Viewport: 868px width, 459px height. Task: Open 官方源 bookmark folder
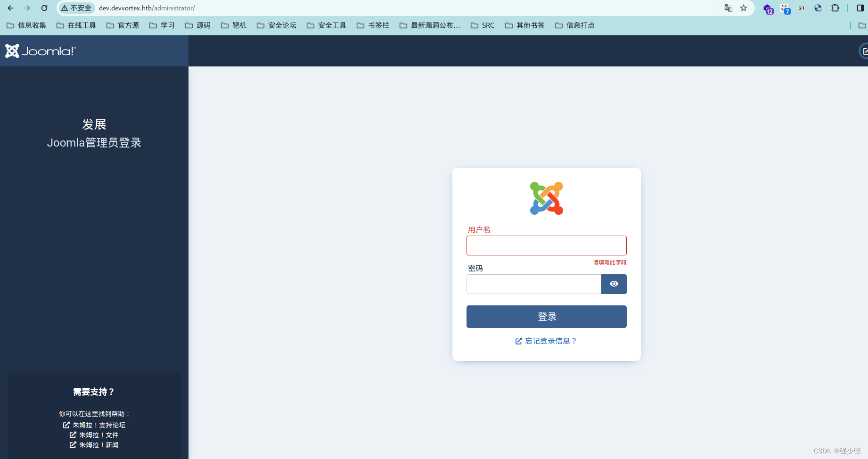123,25
